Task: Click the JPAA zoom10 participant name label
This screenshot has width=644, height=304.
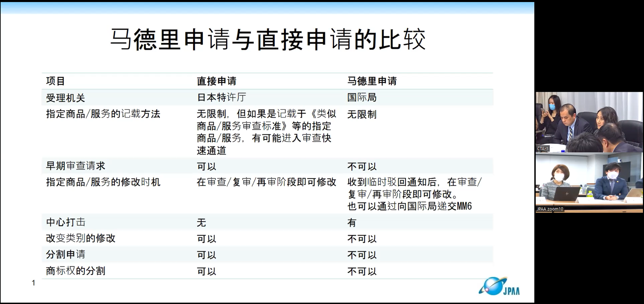Action: click(550, 209)
